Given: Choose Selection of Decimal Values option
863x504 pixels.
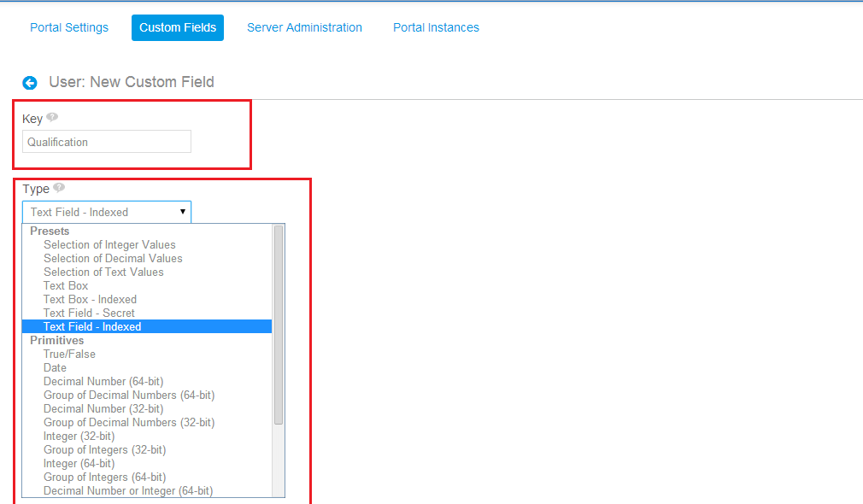Looking at the screenshot, I should click(x=147, y=259).
